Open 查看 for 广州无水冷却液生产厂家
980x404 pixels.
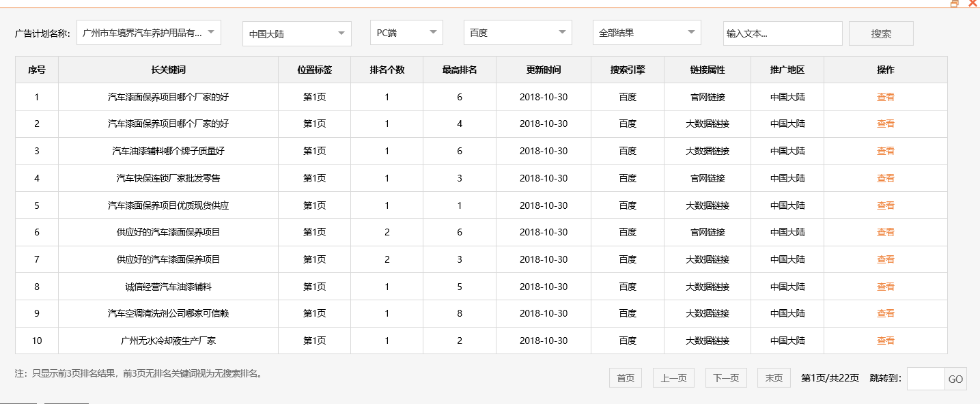click(x=884, y=340)
